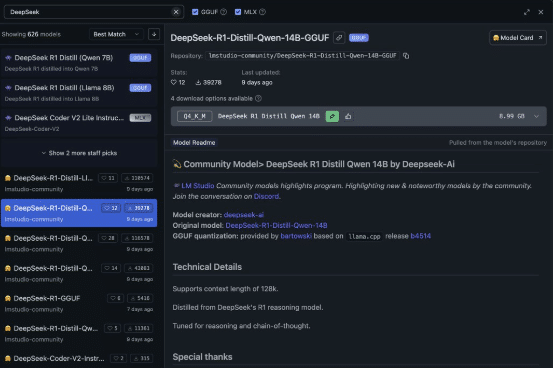Click 'Showing 626 models' text
553x368 pixels.
31,34
